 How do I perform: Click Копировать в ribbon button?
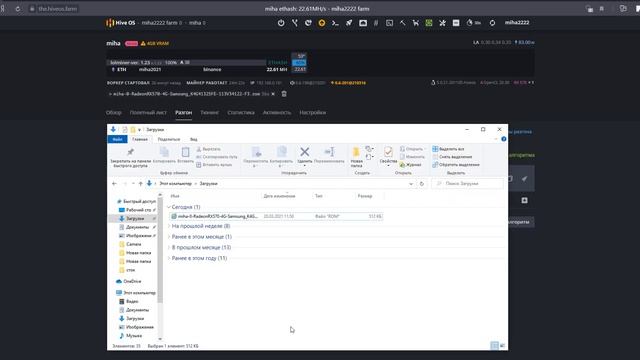281,157
